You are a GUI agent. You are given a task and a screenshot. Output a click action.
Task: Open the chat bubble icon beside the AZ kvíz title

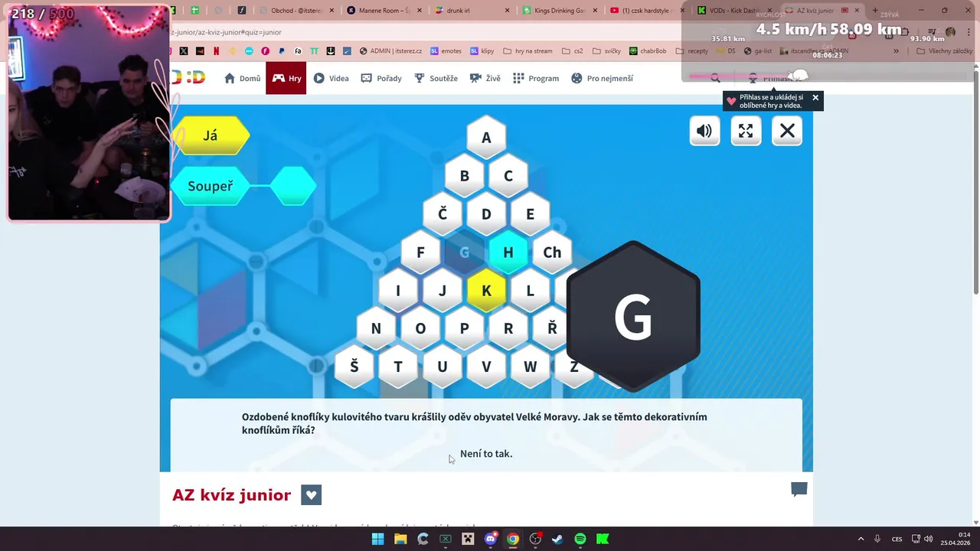pos(799,490)
